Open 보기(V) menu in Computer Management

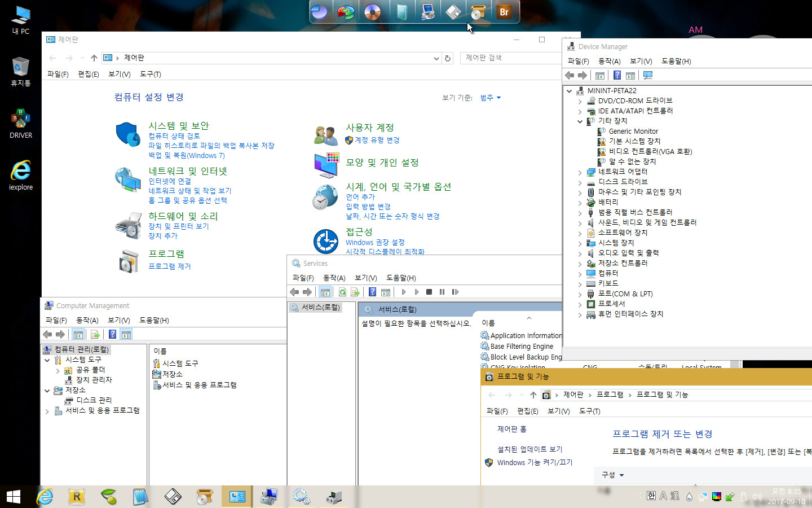click(119, 320)
